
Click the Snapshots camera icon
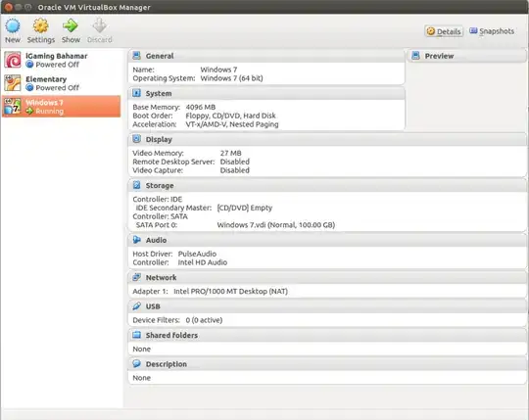[473, 31]
